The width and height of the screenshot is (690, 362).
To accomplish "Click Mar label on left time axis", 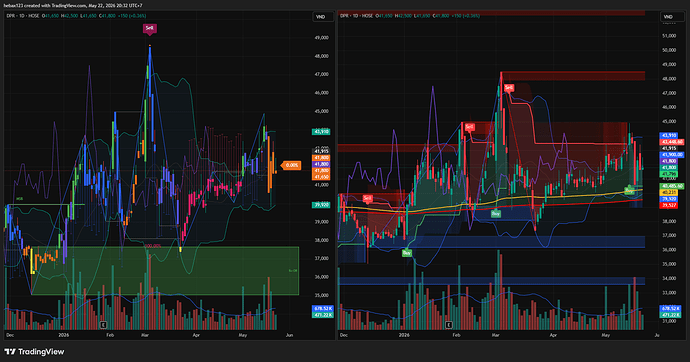I will (145, 335).
